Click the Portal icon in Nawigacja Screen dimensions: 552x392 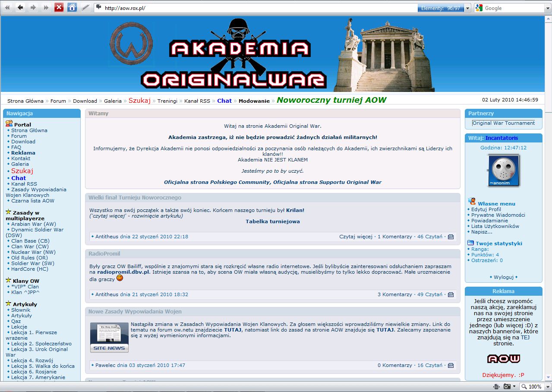9,124
